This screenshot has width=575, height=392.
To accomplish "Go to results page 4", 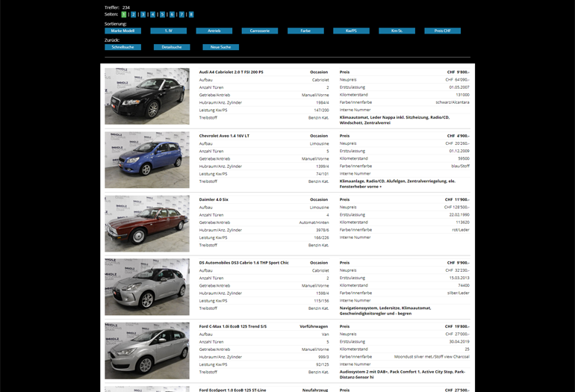I will point(152,14).
